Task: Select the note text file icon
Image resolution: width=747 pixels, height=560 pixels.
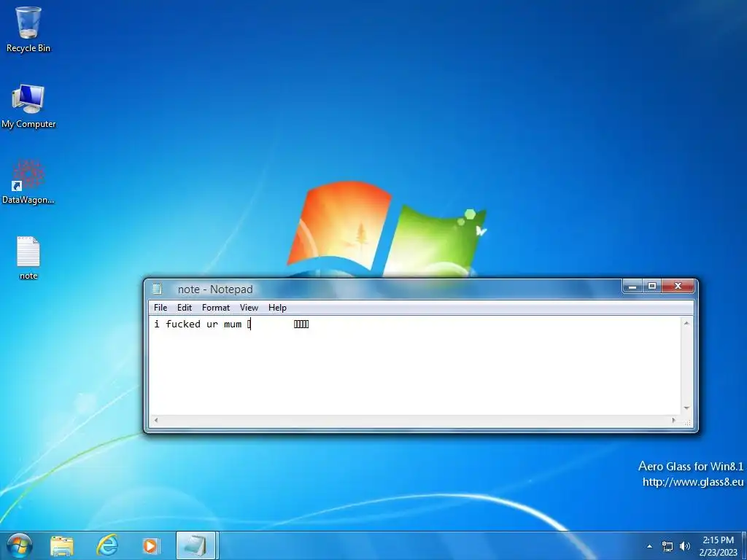Action: (x=28, y=257)
